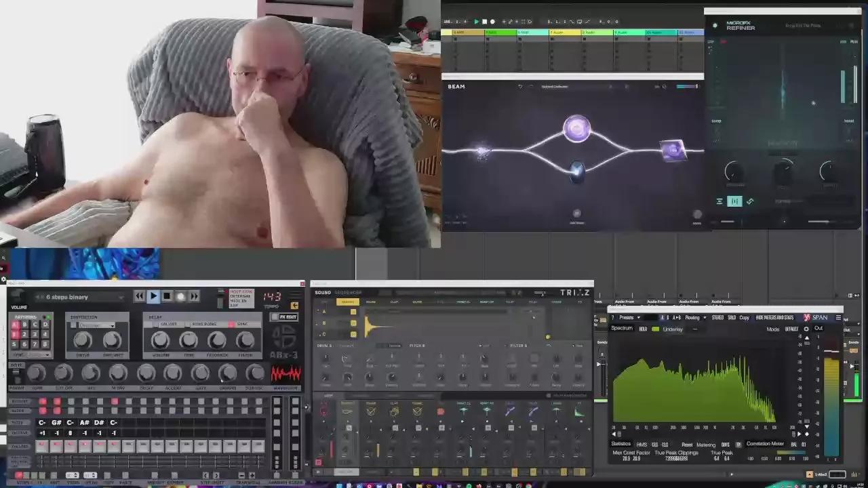This screenshot has height=488, width=868.
Task: Click the Beam plugin purple cube node
Action: tap(673, 150)
